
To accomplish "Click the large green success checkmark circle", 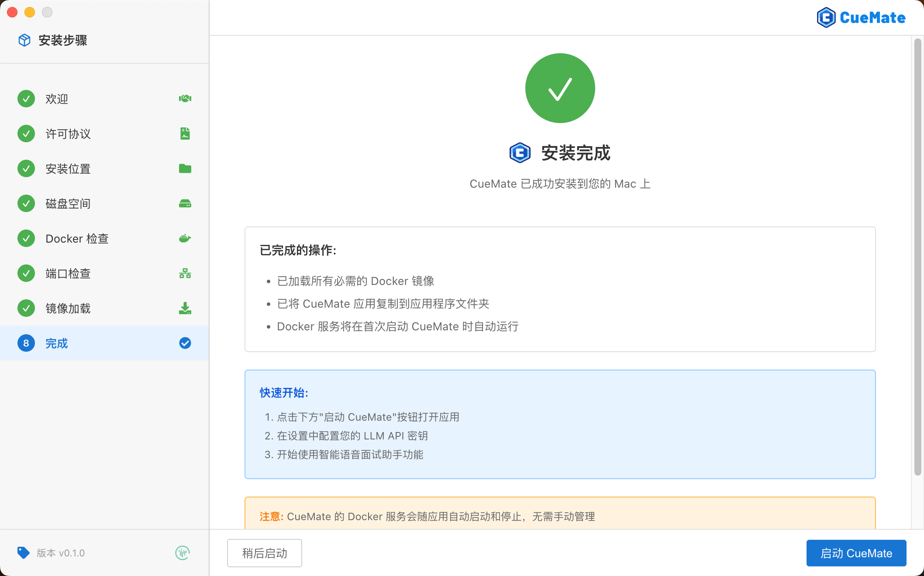I will pyautogui.click(x=560, y=88).
